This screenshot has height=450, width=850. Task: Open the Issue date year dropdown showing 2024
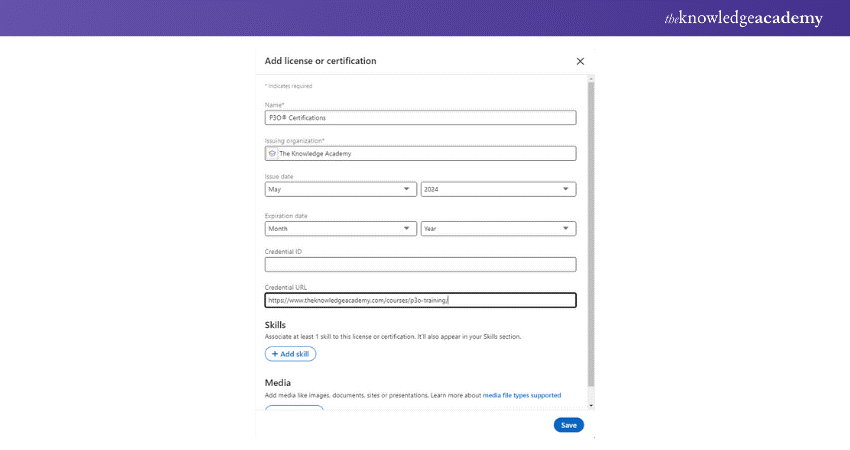[x=498, y=189]
